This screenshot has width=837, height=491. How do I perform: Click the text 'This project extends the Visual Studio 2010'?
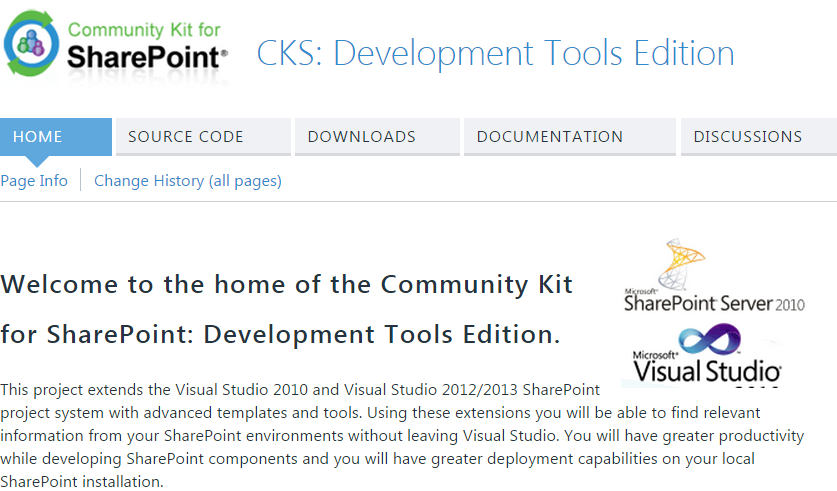tap(154, 390)
